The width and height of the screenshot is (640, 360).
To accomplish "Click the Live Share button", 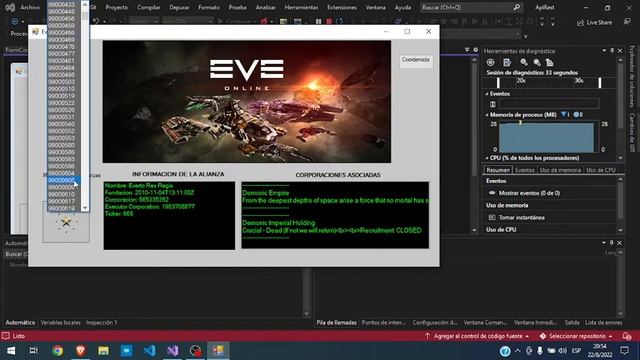I will coord(594,22).
